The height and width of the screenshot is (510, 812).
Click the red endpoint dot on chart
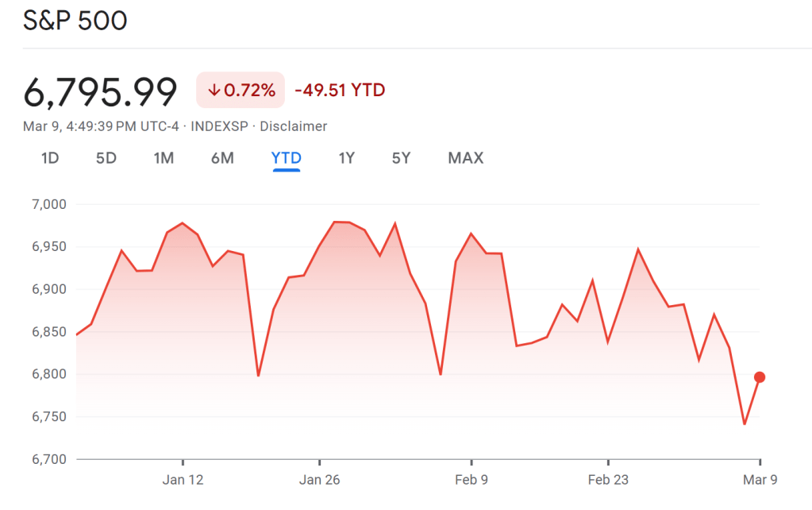tap(760, 377)
